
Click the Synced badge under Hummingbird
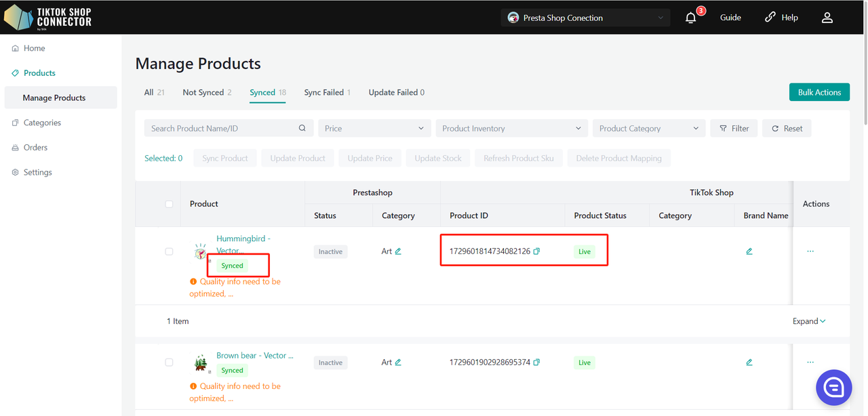coord(232,266)
